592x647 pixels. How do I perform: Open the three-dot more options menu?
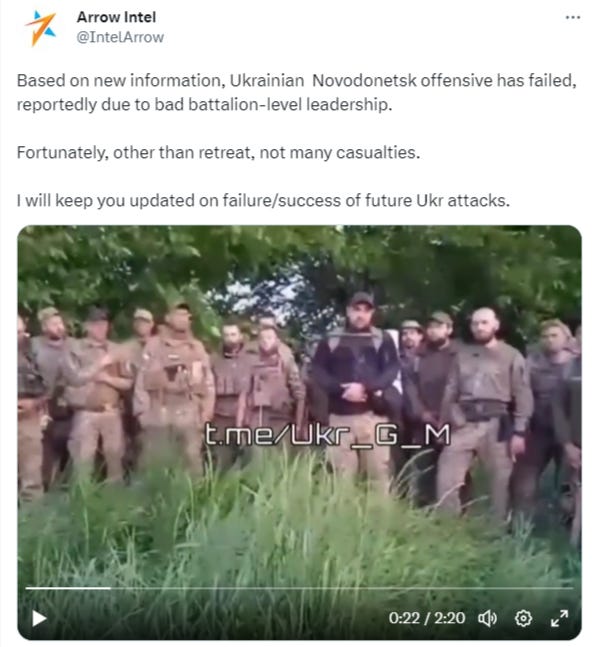tap(573, 17)
